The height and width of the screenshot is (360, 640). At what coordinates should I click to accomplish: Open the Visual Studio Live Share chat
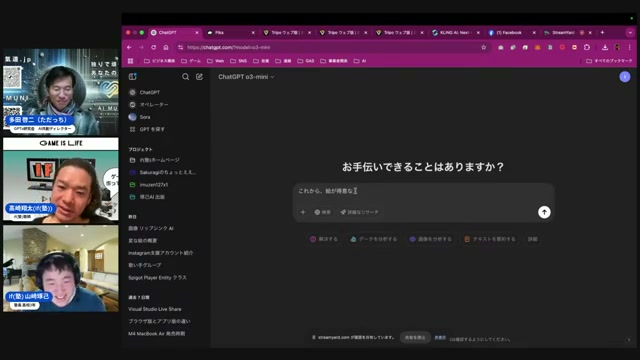click(155, 309)
